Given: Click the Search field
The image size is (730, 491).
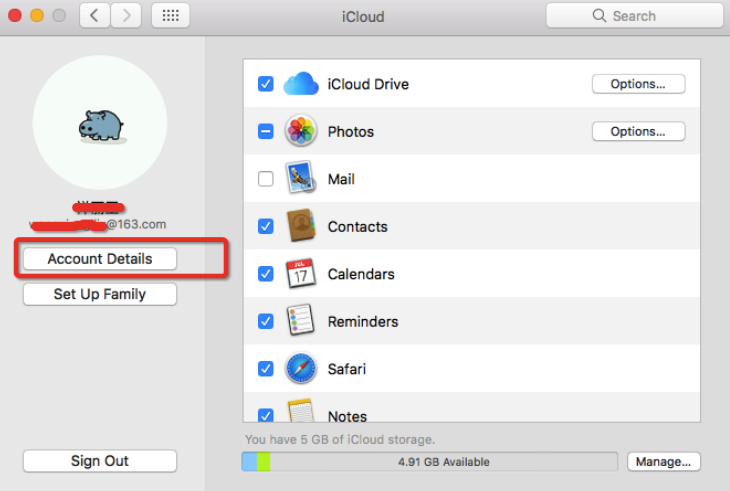Looking at the screenshot, I should 634,16.
